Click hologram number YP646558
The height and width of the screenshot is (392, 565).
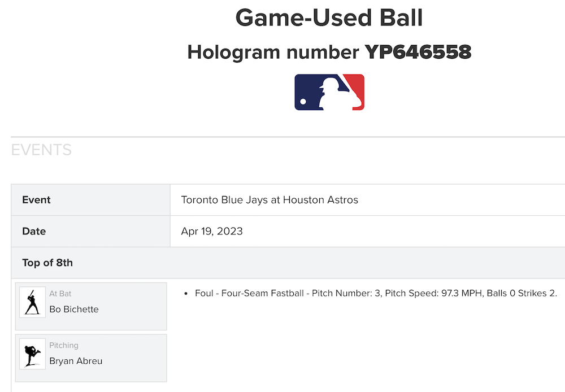(418, 52)
